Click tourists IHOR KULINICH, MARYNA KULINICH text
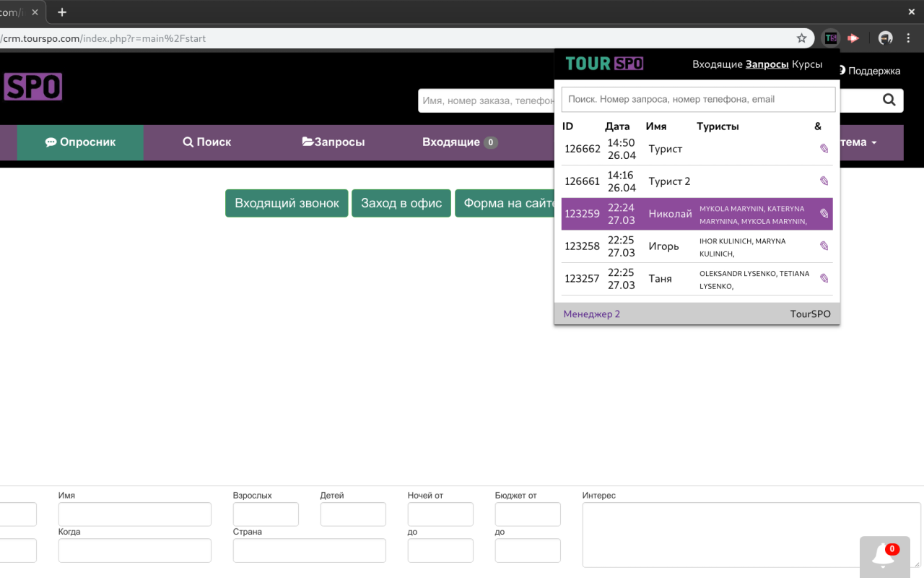 [x=743, y=247]
